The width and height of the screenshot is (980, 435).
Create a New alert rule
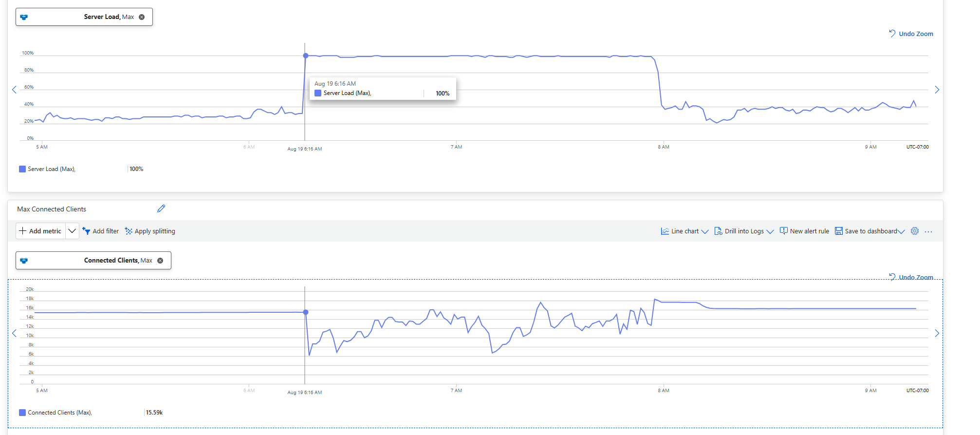point(804,231)
